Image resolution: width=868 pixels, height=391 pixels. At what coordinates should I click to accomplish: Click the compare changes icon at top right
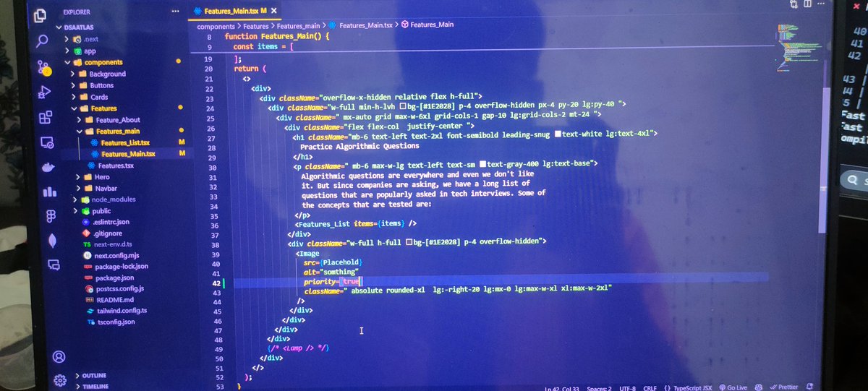[x=794, y=4]
